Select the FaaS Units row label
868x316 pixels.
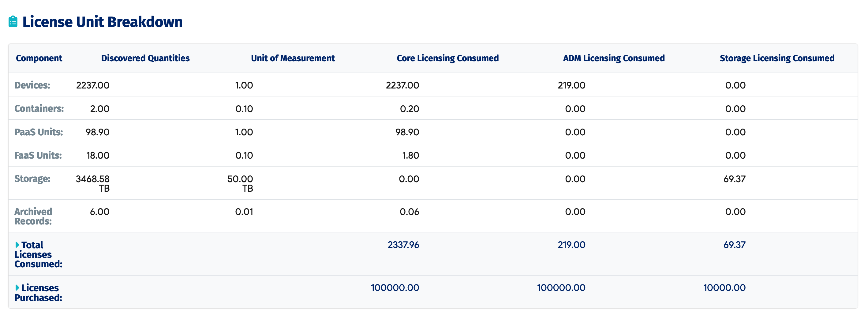38,156
